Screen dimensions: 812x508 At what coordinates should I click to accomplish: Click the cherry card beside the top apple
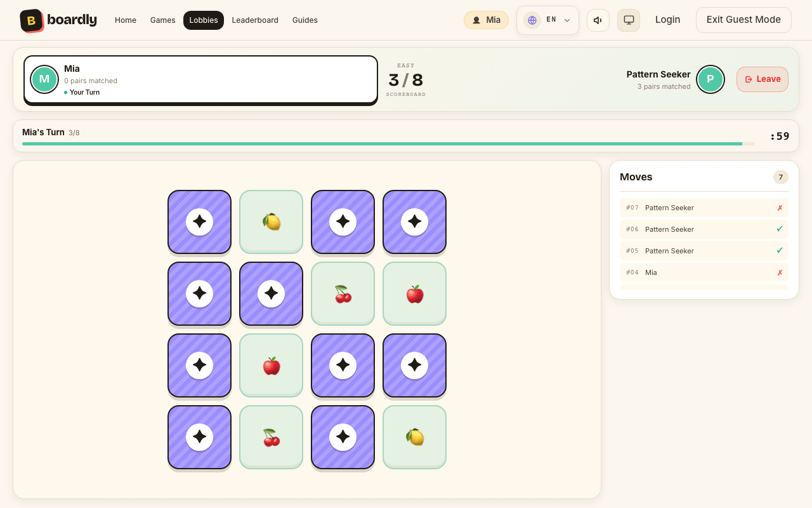pyautogui.click(x=343, y=293)
